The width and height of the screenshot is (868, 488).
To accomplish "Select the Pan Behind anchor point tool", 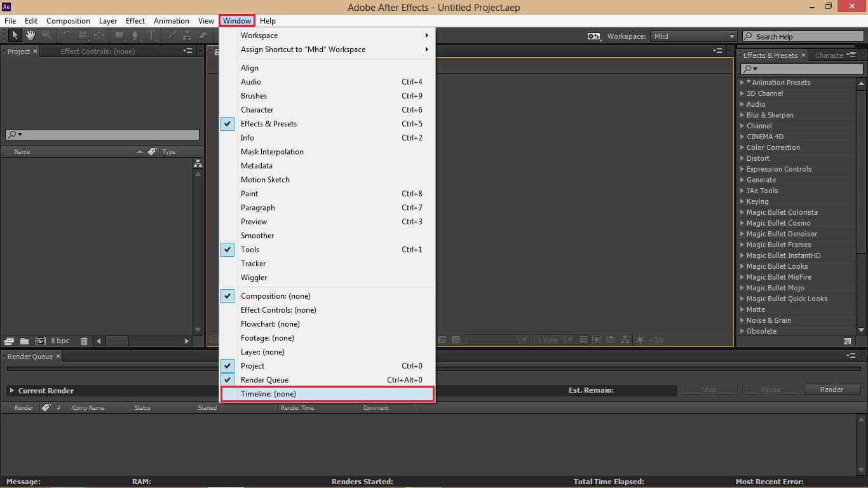I will click(99, 36).
